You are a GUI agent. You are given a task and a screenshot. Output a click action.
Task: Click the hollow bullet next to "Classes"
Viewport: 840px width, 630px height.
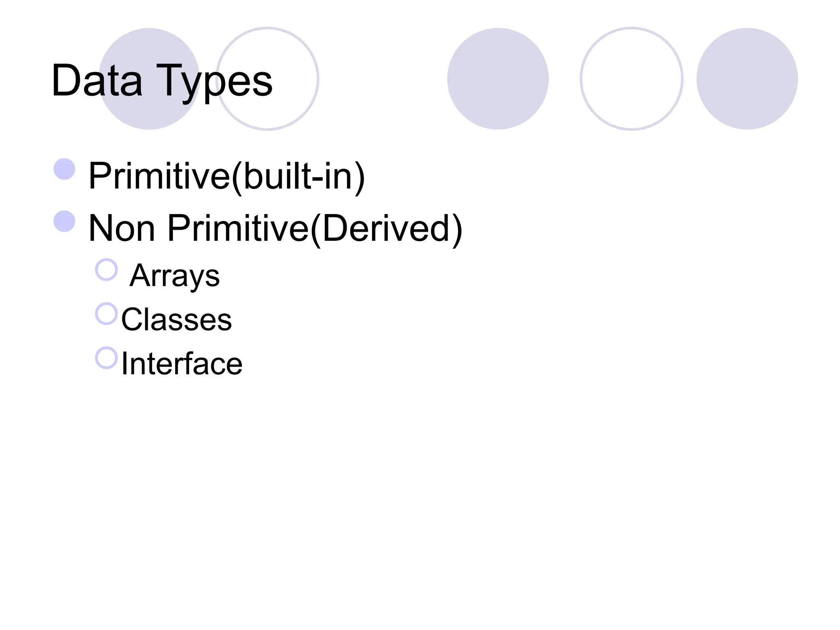107,314
